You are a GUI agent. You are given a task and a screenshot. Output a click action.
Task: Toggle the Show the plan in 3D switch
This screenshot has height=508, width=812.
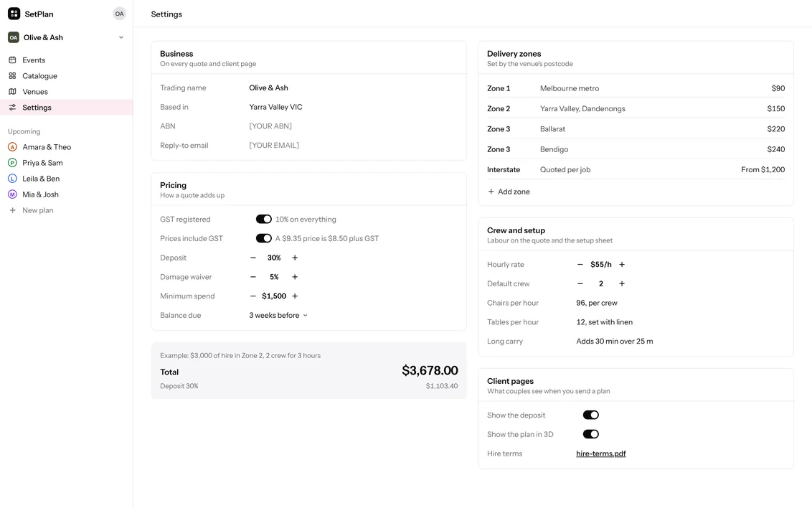click(591, 434)
